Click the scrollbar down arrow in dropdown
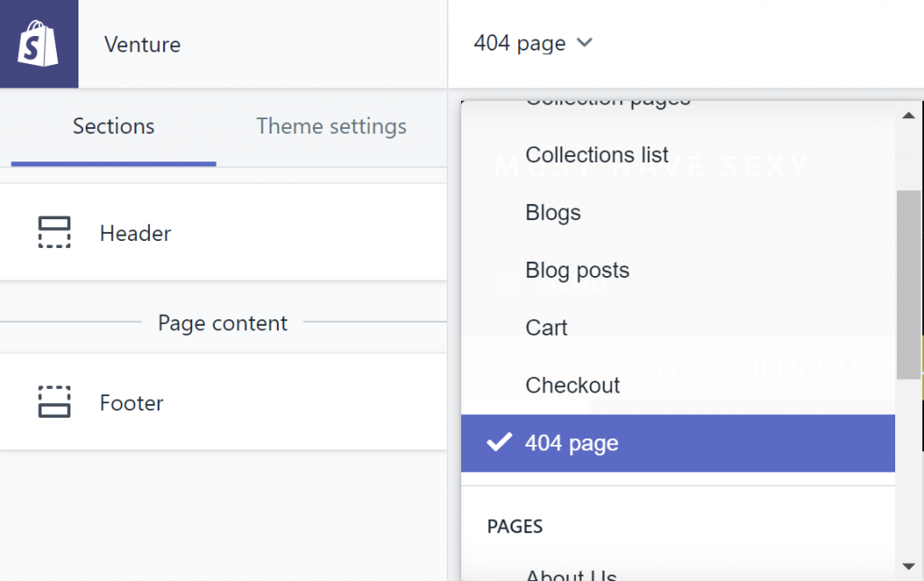The image size is (924, 581). pos(908,566)
